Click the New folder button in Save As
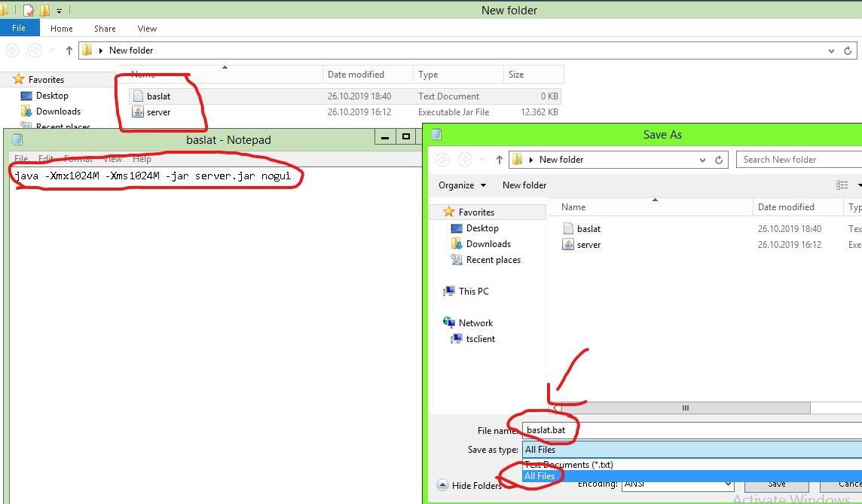Image resolution: width=862 pixels, height=504 pixels. click(x=524, y=185)
